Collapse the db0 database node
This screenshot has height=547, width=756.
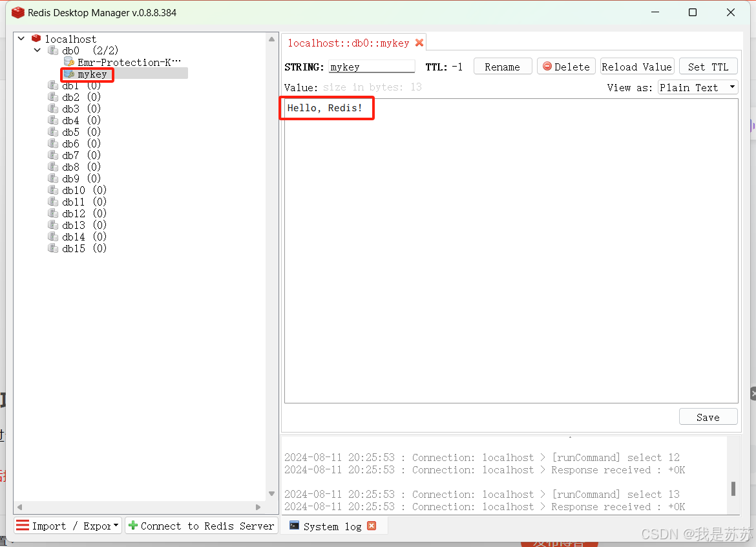tap(37, 50)
